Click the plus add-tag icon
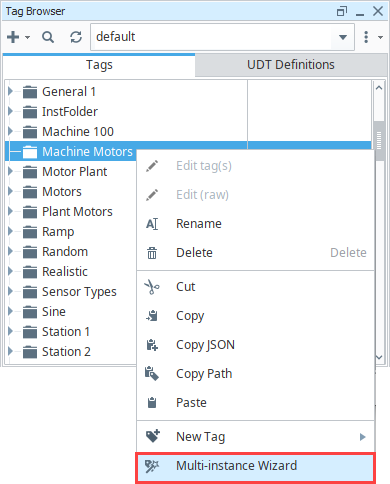The height and width of the screenshot is (484, 390). 13,37
